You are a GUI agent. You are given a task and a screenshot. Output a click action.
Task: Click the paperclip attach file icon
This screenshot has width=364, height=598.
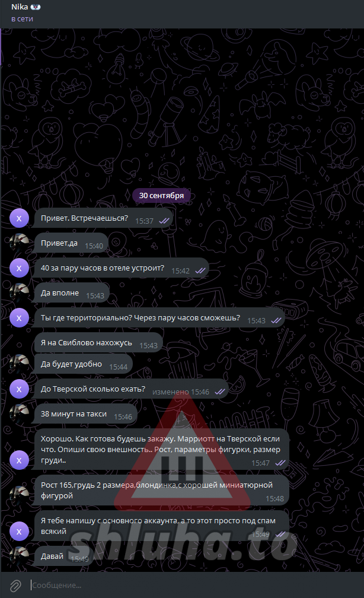[x=15, y=586]
